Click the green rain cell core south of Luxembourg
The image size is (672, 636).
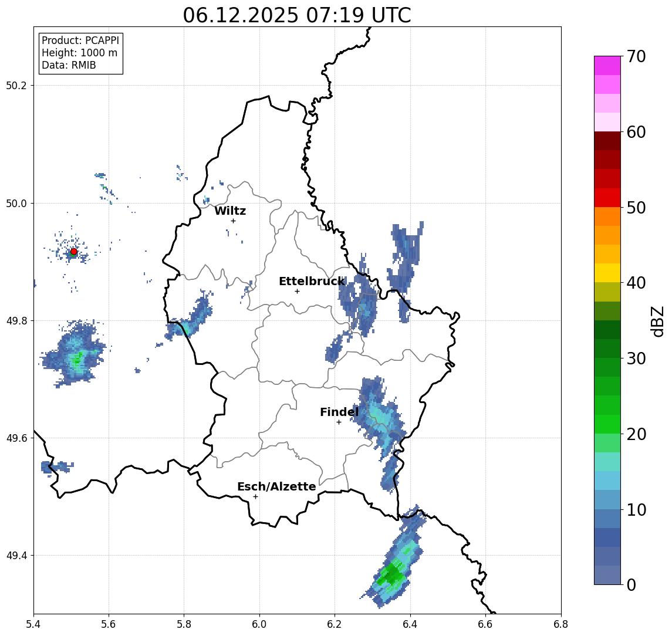click(390, 576)
